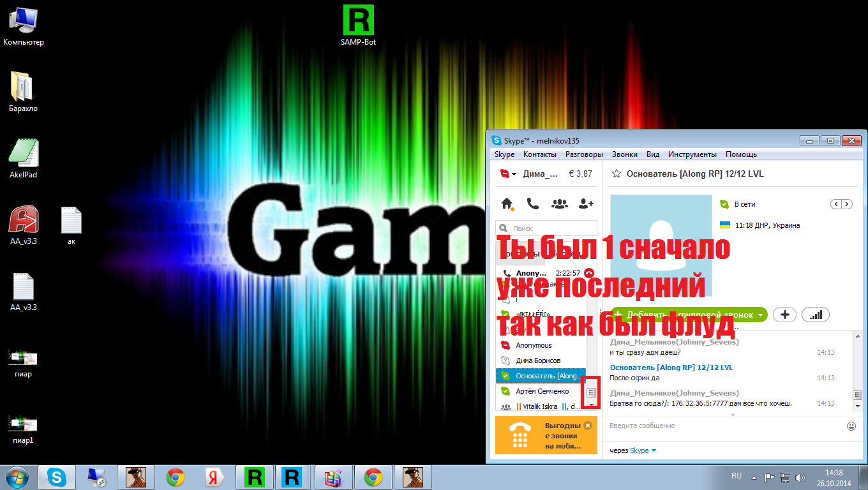868x490 pixels.
Task: Click the 'В сети' contact status
Action: coord(745,204)
